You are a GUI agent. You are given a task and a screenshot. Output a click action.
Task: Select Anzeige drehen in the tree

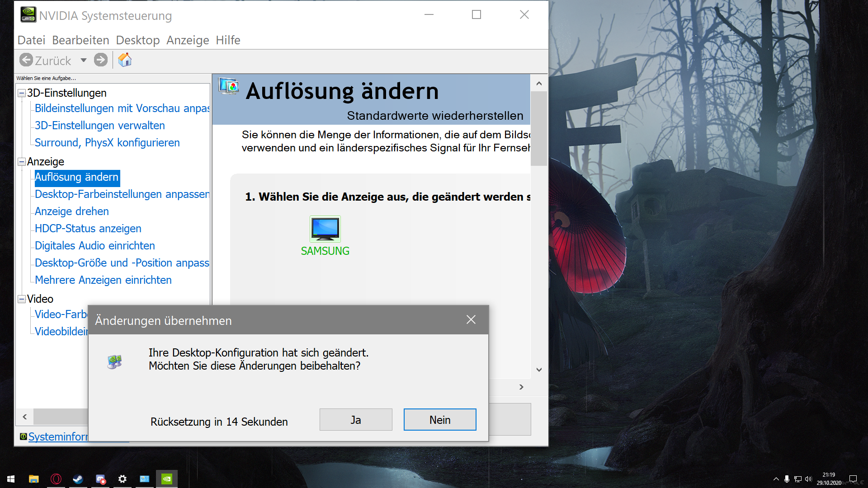72,211
